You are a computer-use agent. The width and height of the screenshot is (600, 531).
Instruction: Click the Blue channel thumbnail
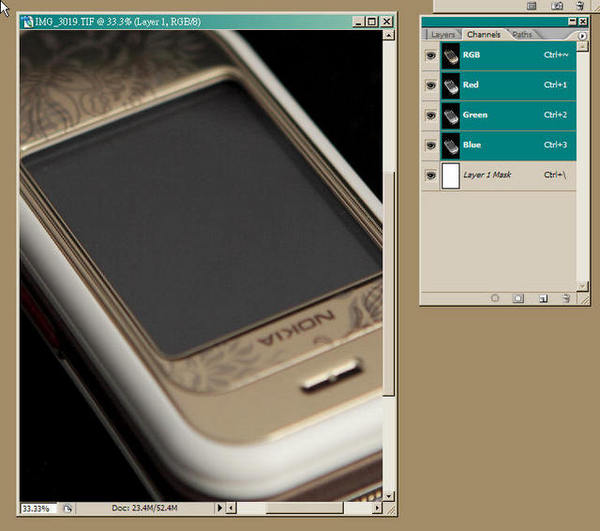tap(450, 145)
